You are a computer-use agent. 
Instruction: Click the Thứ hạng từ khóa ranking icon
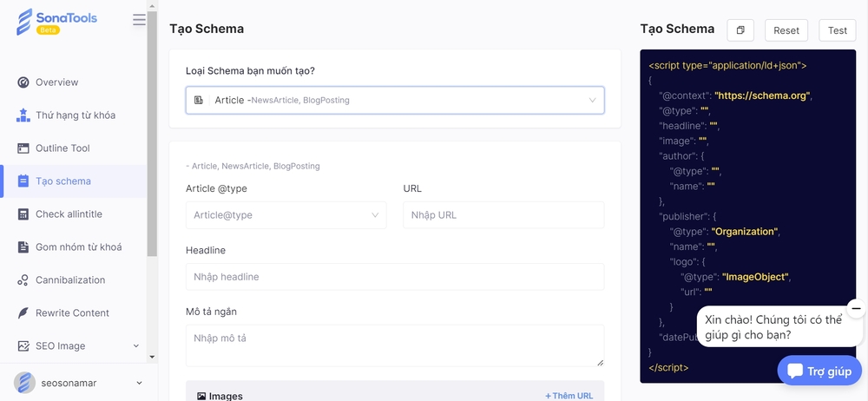23,115
